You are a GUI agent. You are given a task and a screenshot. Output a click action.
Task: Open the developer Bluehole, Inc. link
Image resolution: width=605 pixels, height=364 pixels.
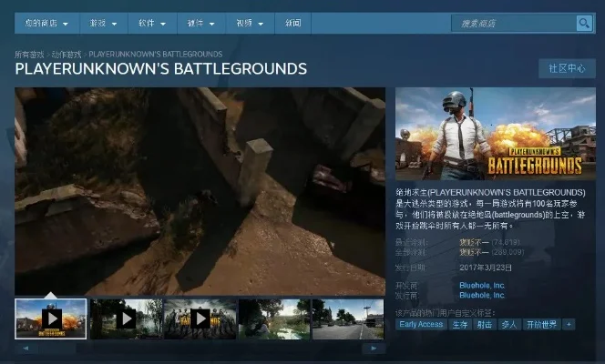tap(482, 286)
